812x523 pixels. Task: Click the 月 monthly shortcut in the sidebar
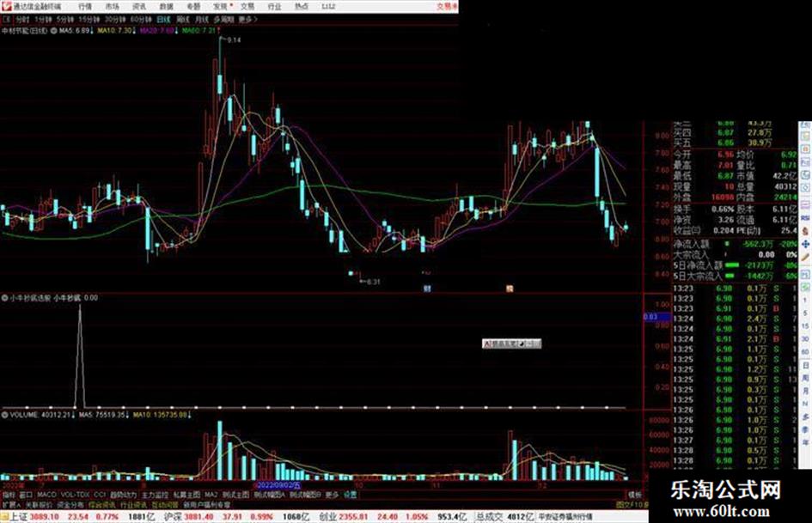(805, 391)
